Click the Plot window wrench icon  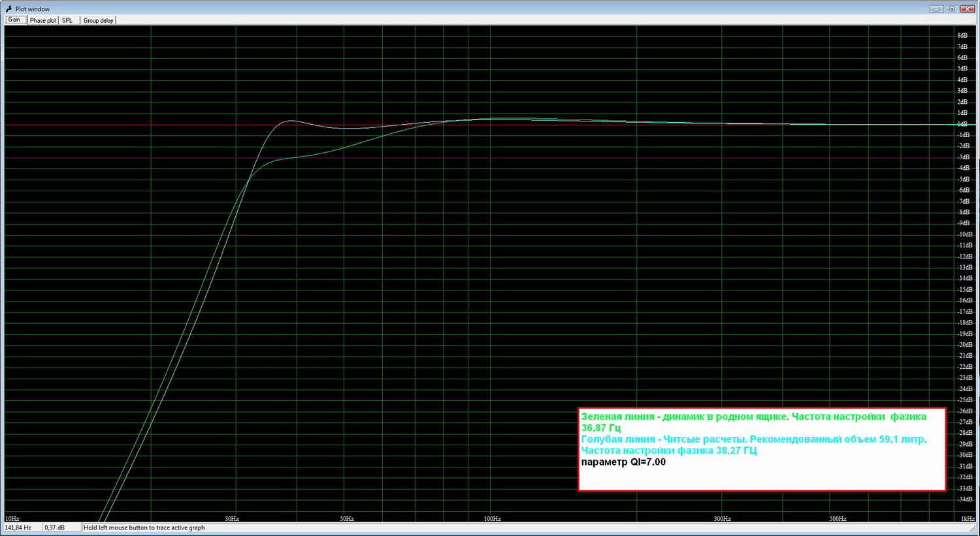[x=8, y=9]
